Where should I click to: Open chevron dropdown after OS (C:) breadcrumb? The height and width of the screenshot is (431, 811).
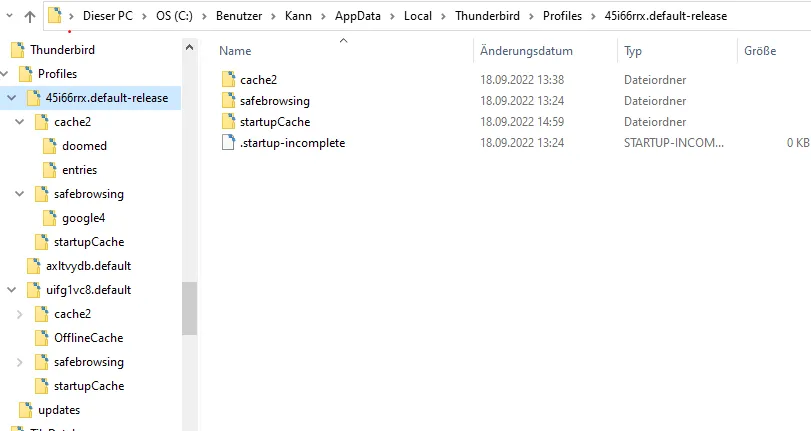coord(204,17)
